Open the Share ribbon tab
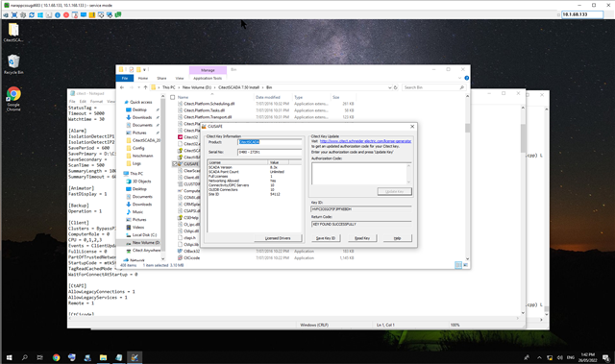This screenshot has width=615, height=364. point(161,78)
